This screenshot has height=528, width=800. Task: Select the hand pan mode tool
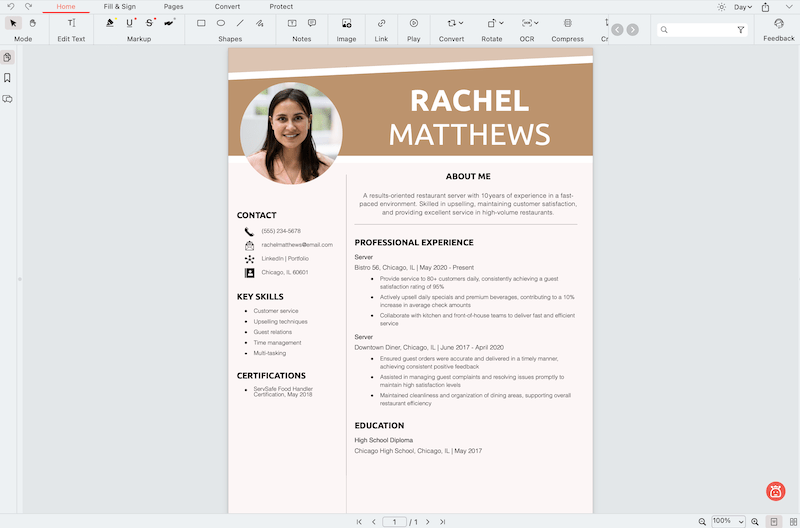33,23
